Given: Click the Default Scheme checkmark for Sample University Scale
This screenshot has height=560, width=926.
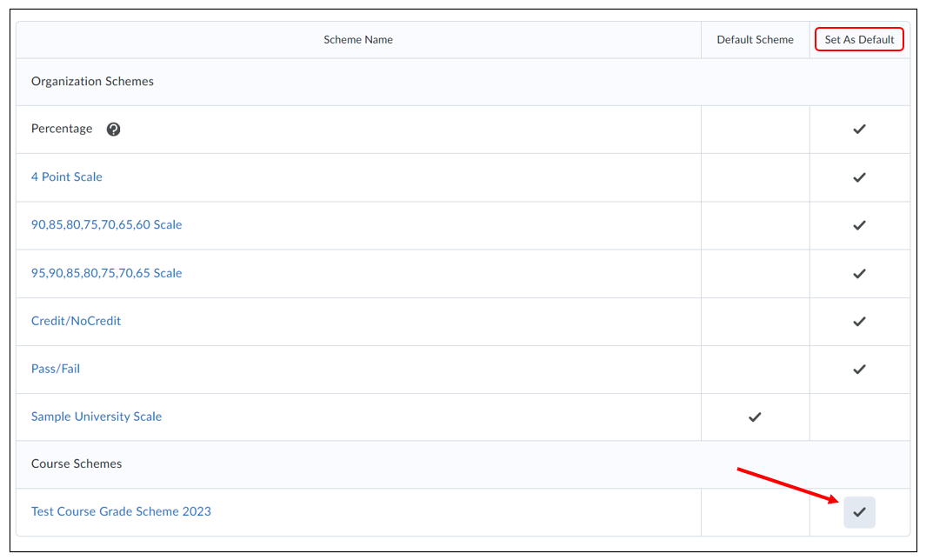Looking at the screenshot, I should point(755,417).
